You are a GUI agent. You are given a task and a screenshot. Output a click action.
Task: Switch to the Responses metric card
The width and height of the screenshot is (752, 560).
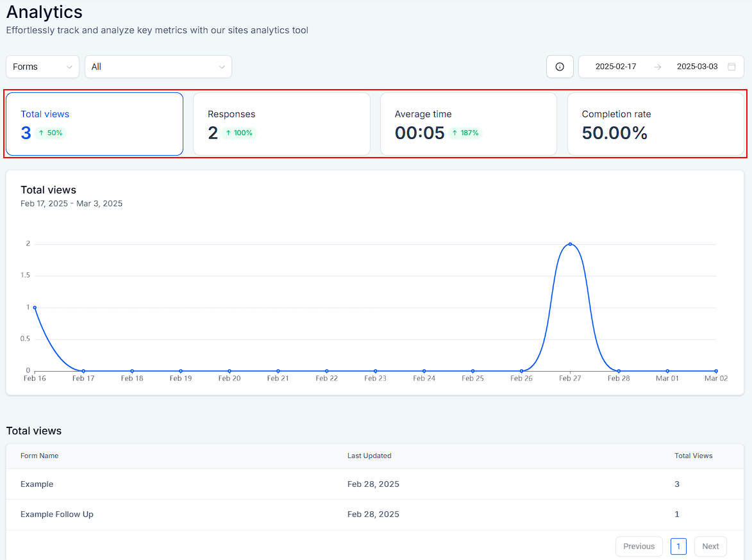tap(281, 124)
